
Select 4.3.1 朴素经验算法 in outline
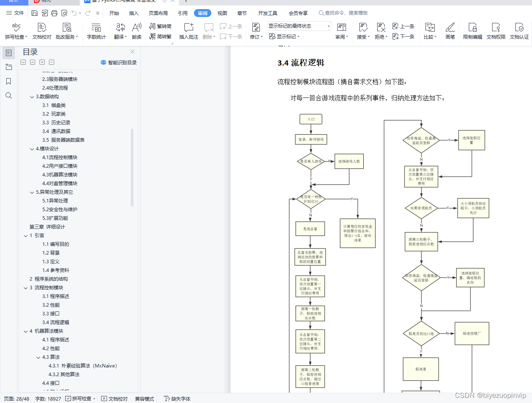click(83, 366)
